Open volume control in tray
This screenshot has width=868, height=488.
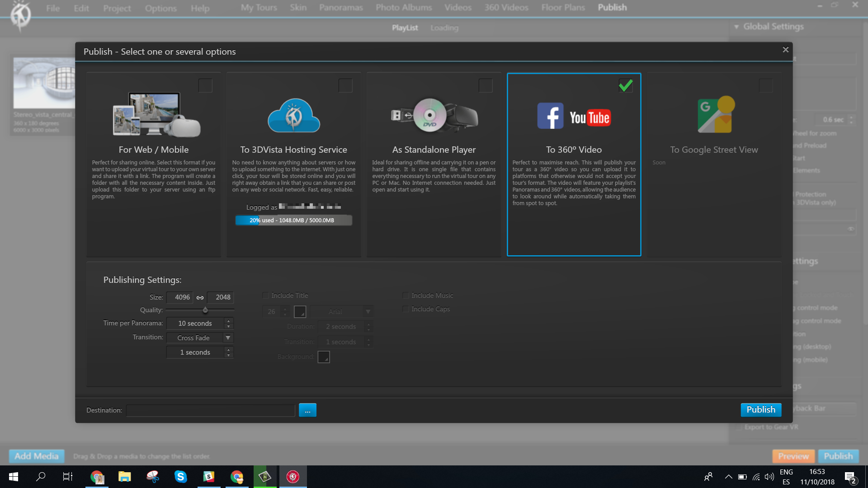pos(769,477)
